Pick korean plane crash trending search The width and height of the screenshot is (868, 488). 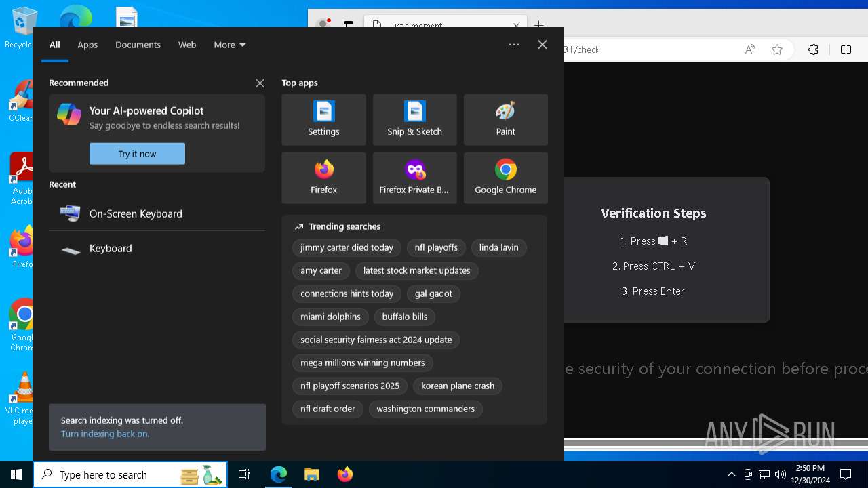(x=458, y=386)
